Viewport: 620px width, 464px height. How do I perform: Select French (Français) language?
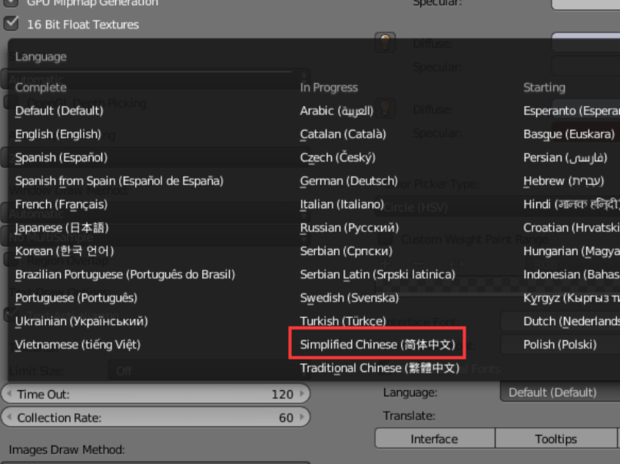61,204
